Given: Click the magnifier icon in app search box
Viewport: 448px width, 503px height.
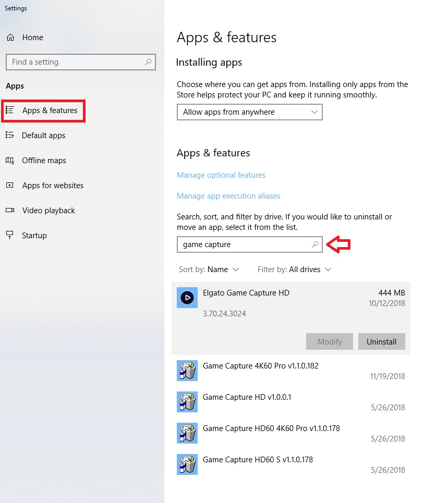Looking at the screenshot, I should click(315, 244).
